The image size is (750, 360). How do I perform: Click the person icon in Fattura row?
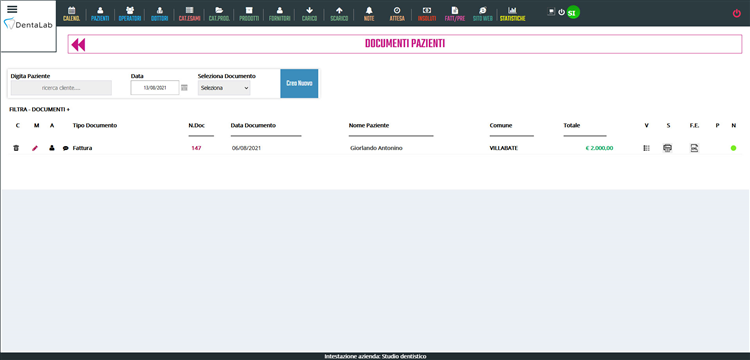coord(52,148)
